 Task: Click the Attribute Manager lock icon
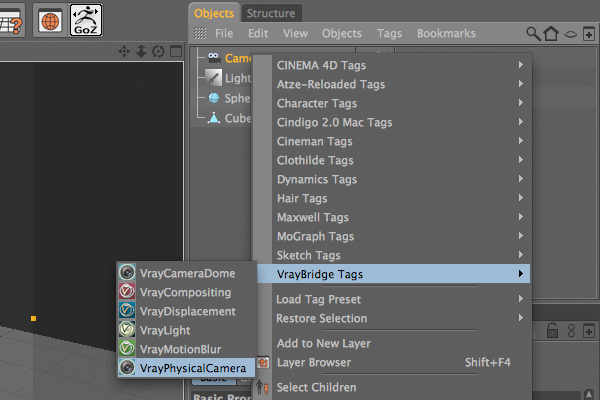[552, 330]
